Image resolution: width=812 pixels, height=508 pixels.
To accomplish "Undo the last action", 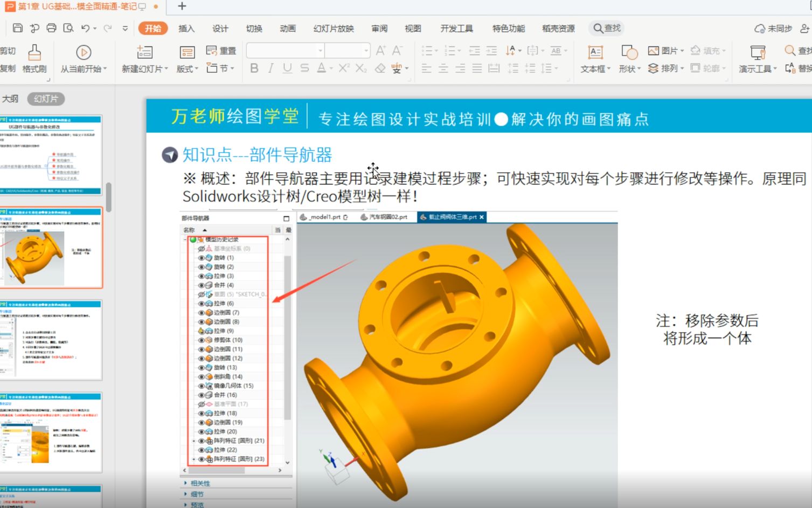I will coord(85,28).
